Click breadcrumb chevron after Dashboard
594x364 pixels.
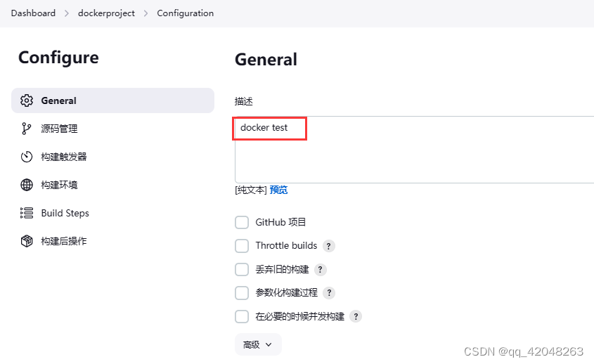pyautogui.click(x=67, y=13)
